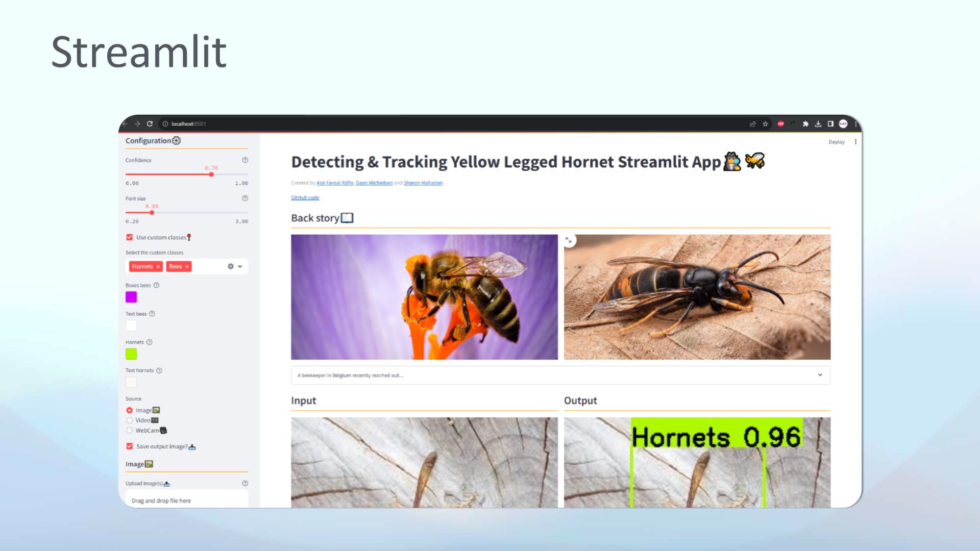980x551 pixels.
Task: Open the browser extensions puzzle icon
Action: coord(805,124)
